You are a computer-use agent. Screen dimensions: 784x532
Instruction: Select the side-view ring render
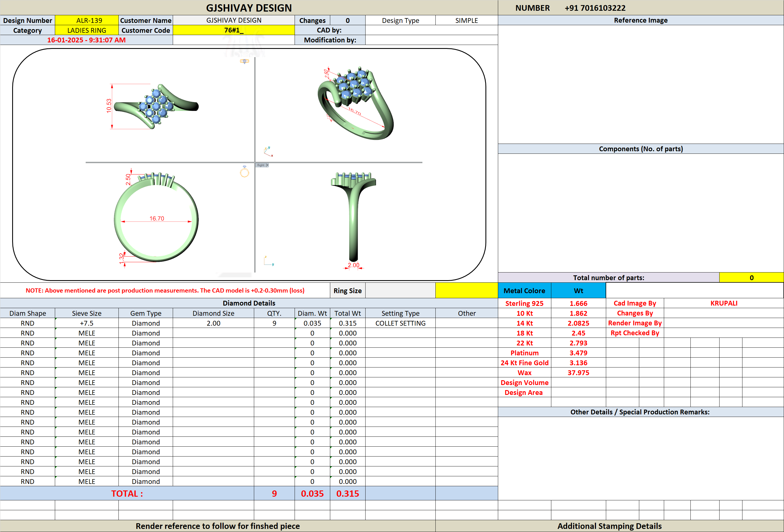click(x=353, y=217)
